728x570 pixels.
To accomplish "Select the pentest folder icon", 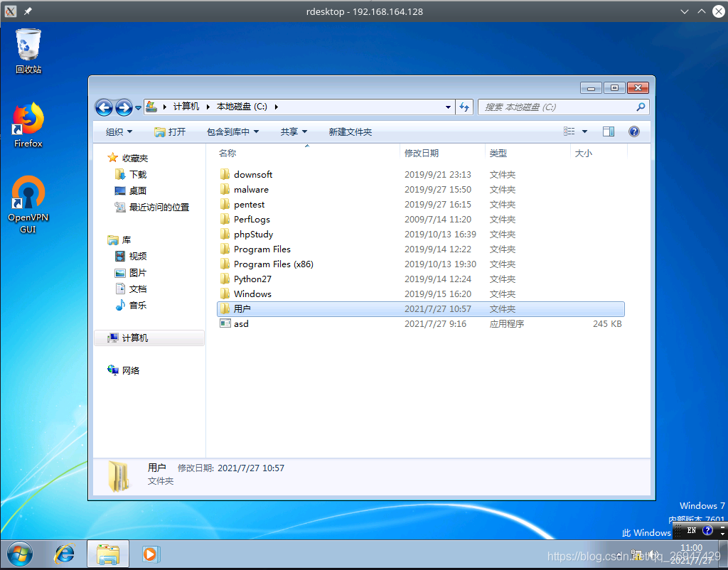I will point(225,204).
